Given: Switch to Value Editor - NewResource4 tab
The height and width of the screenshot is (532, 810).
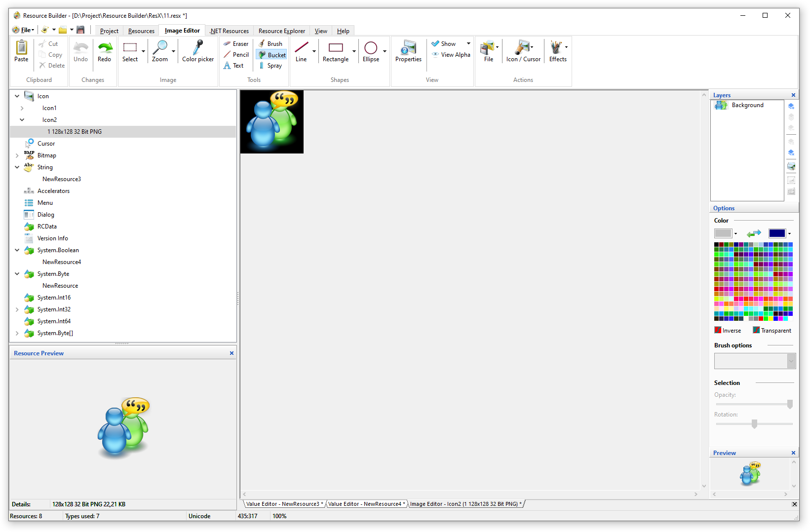Looking at the screenshot, I should [x=366, y=504].
